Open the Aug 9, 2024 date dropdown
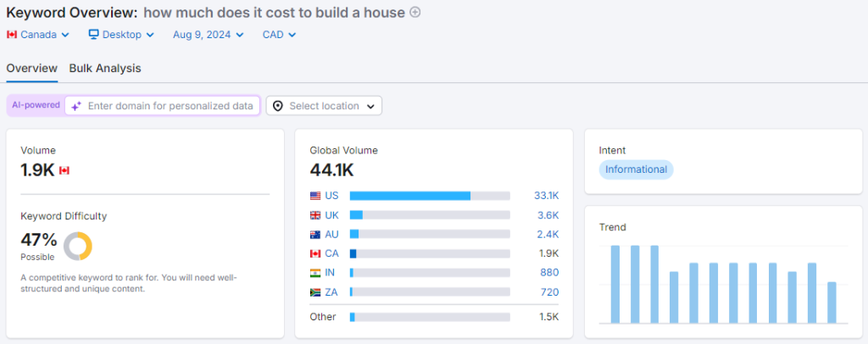This screenshot has height=344, width=868. click(x=209, y=34)
